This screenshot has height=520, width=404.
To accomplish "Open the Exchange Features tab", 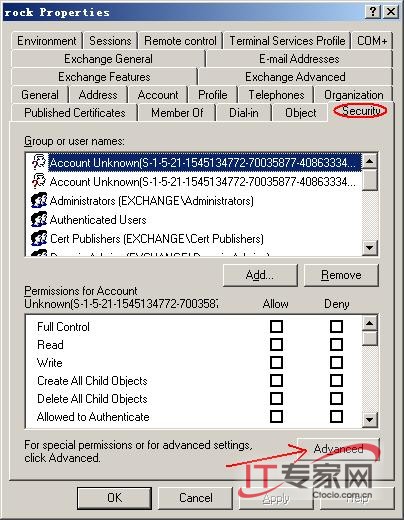I will coord(104,77).
